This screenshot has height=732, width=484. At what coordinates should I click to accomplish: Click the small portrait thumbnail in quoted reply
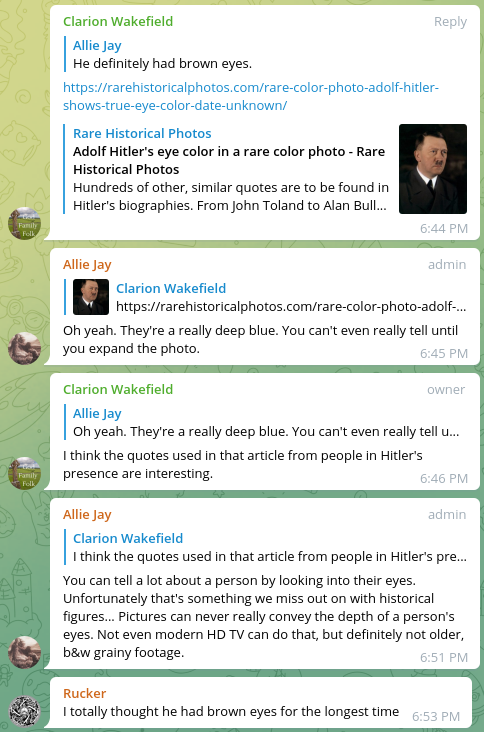pos(91,297)
